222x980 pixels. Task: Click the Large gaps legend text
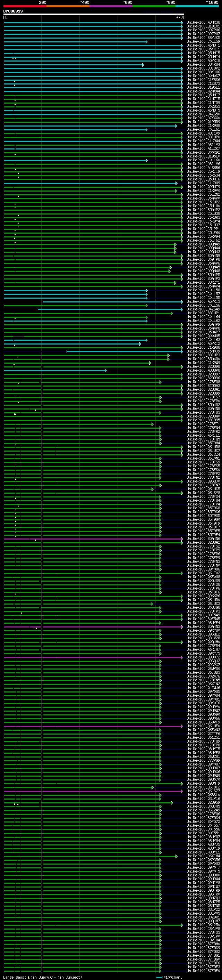coord(43,977)
